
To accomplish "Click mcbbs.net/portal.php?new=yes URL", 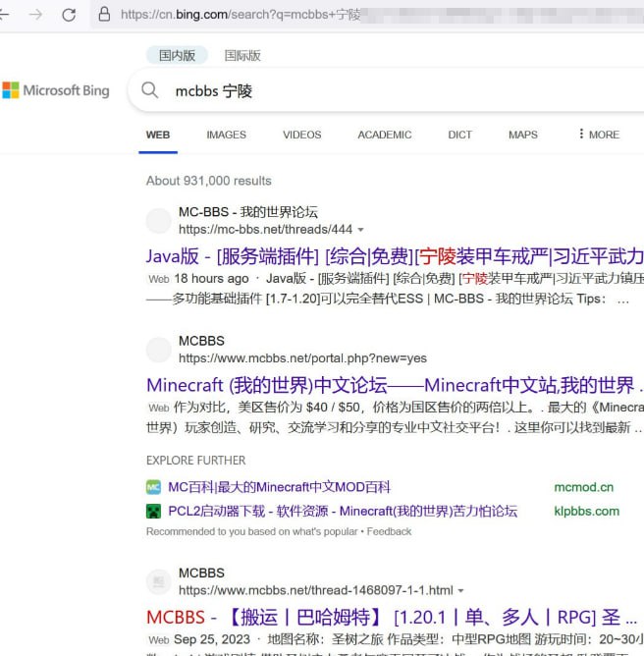I will pyautogui.click(x=302, y=358).
